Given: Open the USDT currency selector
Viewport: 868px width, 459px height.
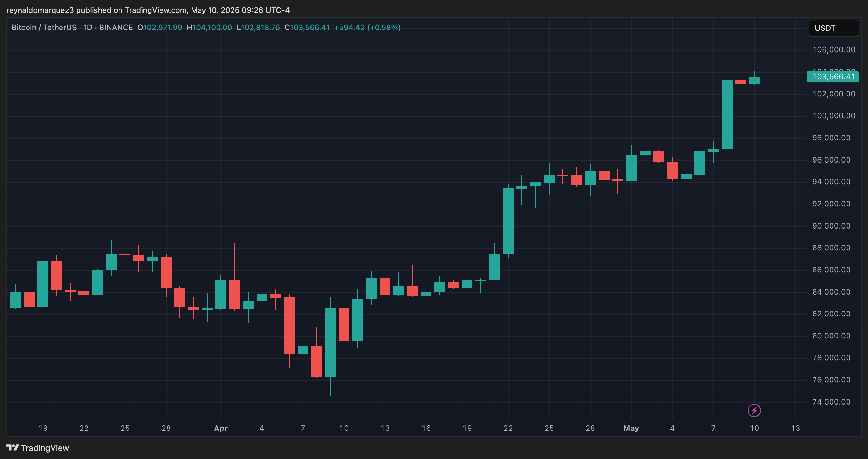Looking at the screenshot, I should tap(833, 28).
